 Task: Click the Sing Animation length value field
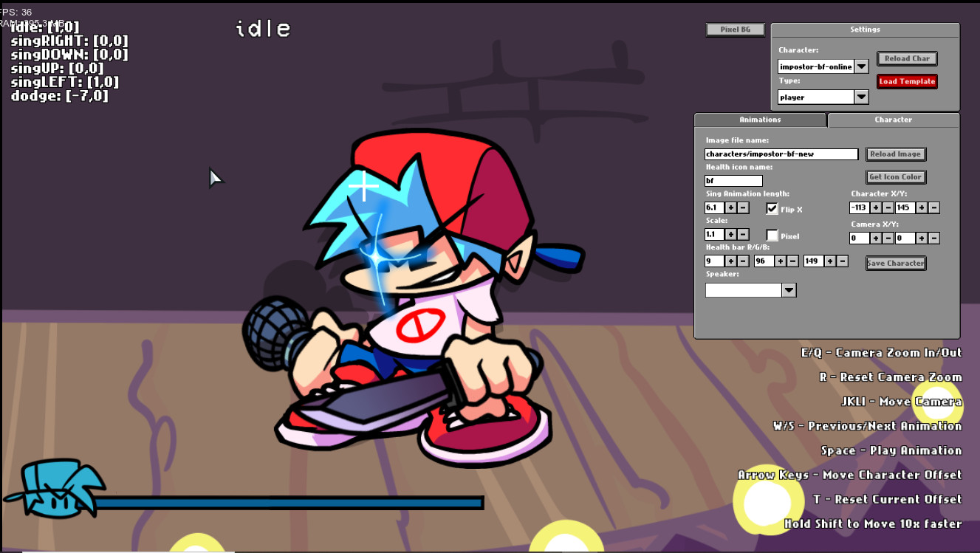tap(715, 208)
